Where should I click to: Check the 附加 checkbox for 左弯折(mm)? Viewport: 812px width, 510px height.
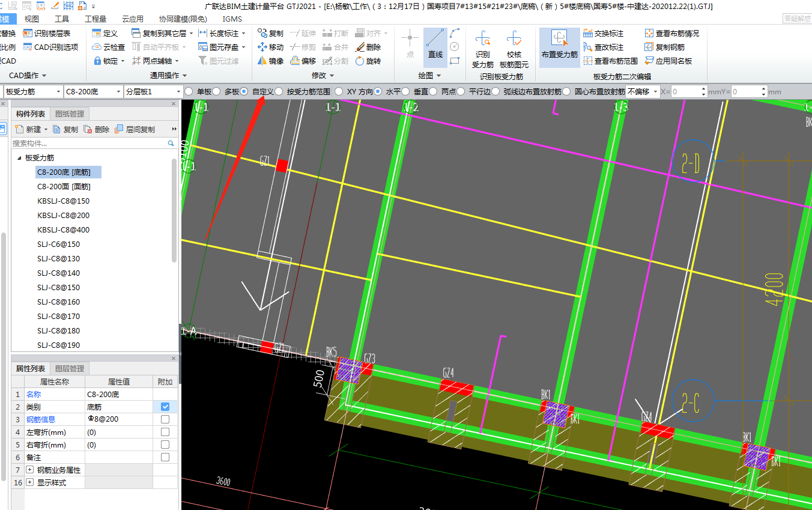point(165,432)
